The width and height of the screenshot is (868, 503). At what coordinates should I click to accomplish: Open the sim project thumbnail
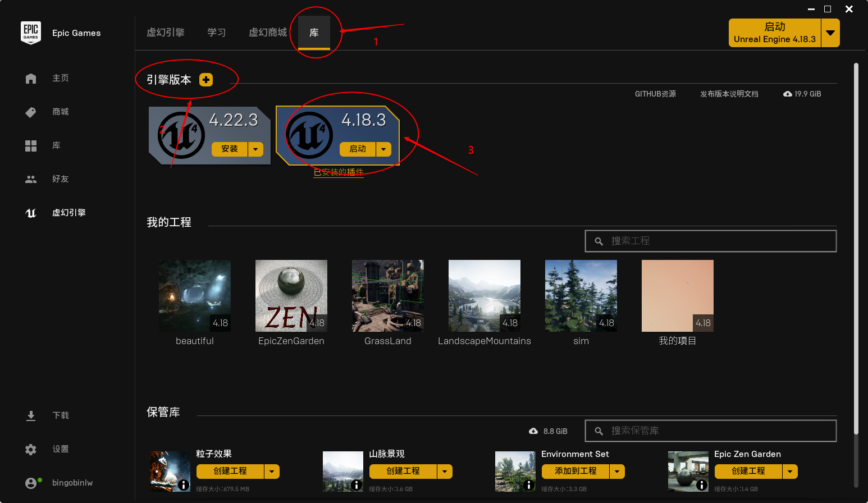click(x=581, y=296)
